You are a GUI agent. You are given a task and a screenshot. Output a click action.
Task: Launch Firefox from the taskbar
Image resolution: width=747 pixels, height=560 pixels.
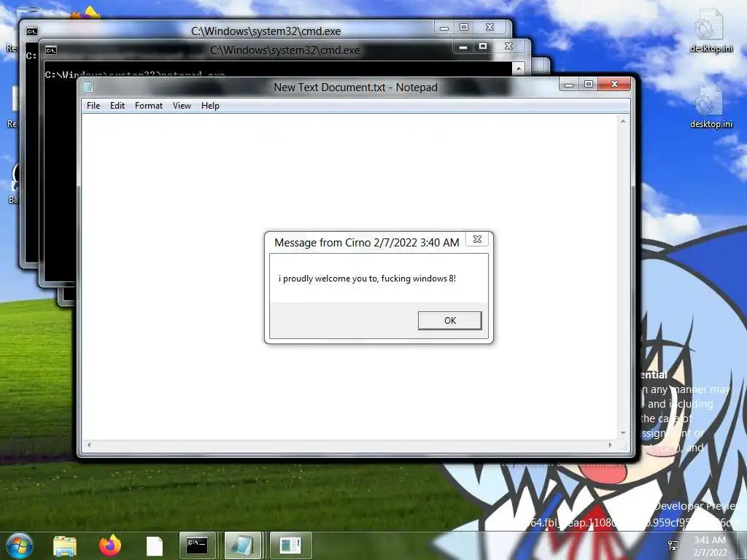[x=110, y=545]
